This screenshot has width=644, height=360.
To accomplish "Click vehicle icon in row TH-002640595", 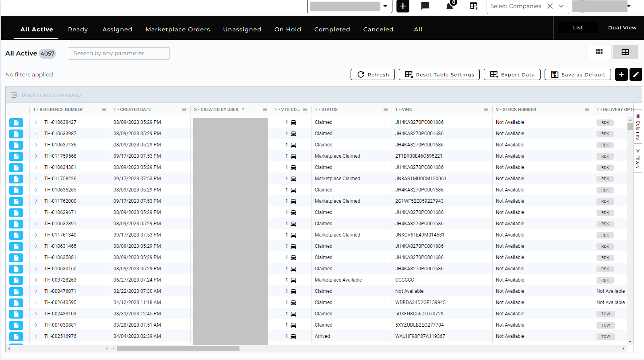I will 293,302.
